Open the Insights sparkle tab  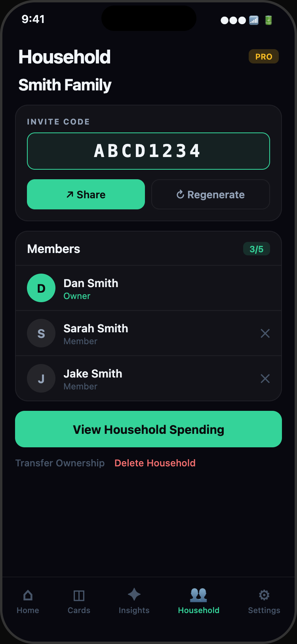[x=134, y=601]
